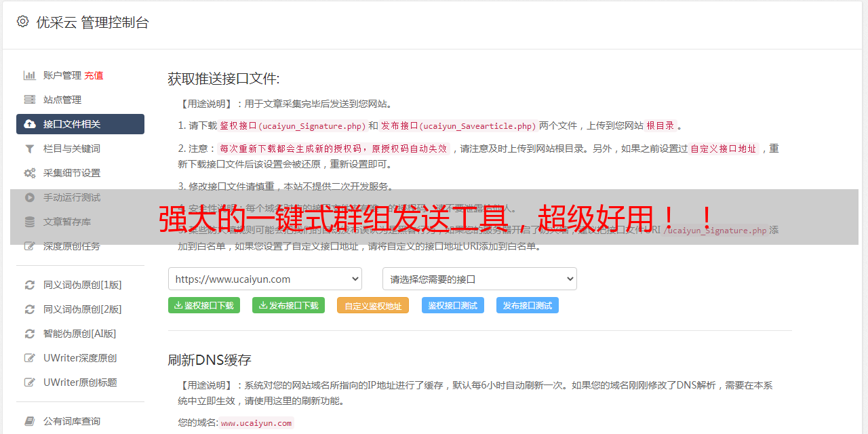Screen dimensions: 868x434
Task: Click the edit icon for UWriter深度原创
Action: coord(30,358)
